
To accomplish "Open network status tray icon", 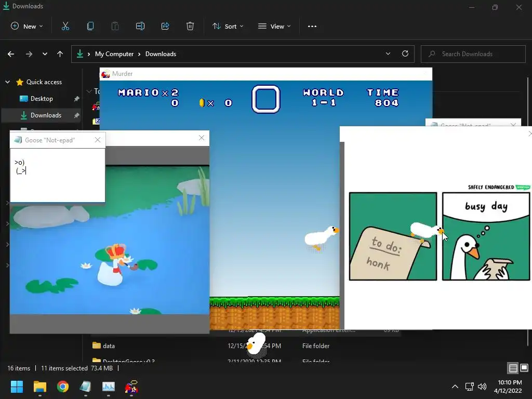I will (x=469, y=387).
